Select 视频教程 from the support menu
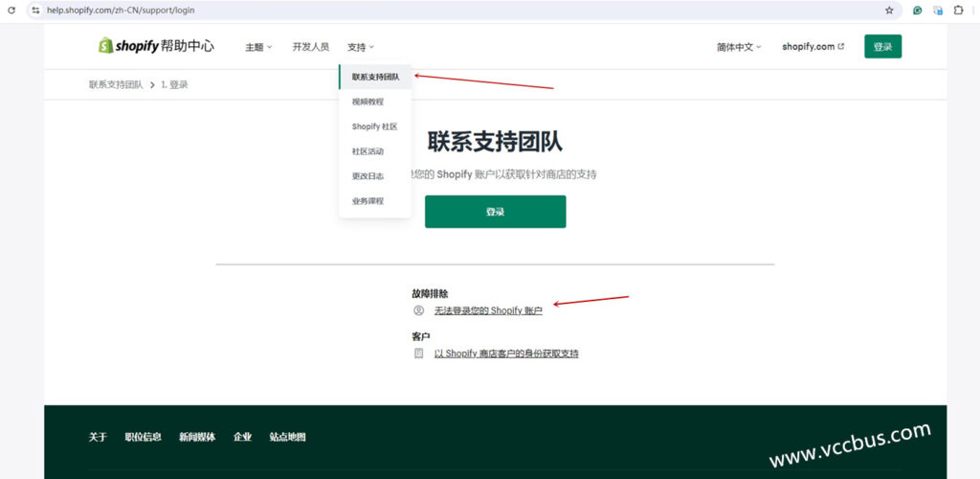This screenshot has width=980, height=479. click(367, 102)
